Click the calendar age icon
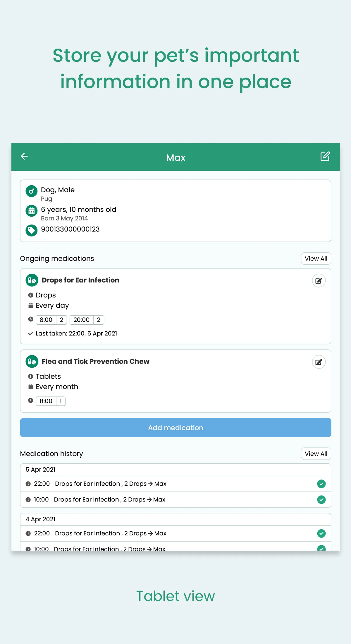 [32, 211]
